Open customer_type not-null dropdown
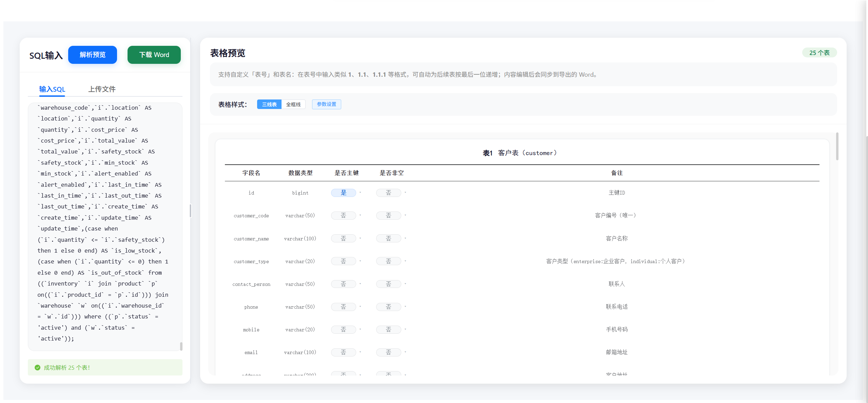Screen dimensions: 868x403 [388, 261]
